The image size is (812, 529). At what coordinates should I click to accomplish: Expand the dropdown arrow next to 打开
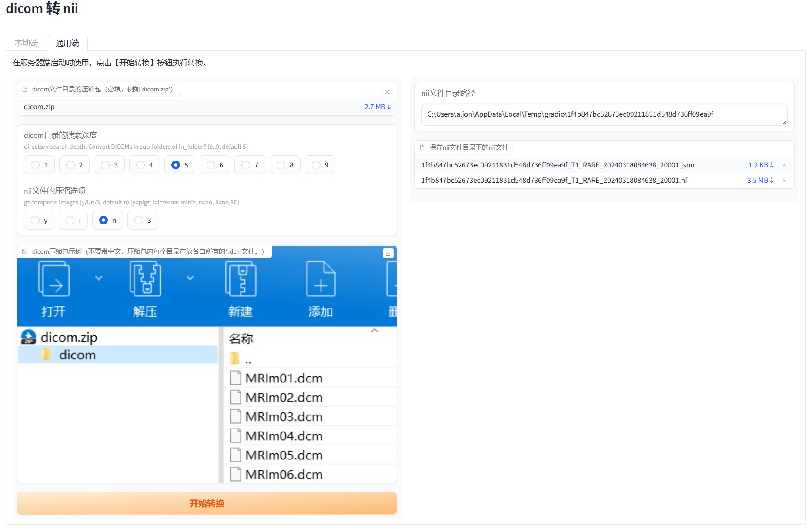99,278
